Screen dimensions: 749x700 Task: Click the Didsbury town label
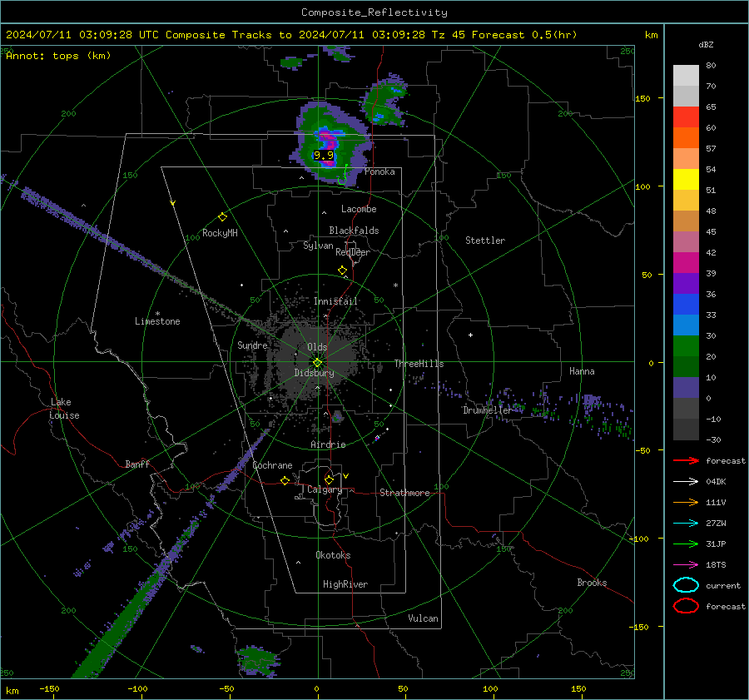[314, 373]
